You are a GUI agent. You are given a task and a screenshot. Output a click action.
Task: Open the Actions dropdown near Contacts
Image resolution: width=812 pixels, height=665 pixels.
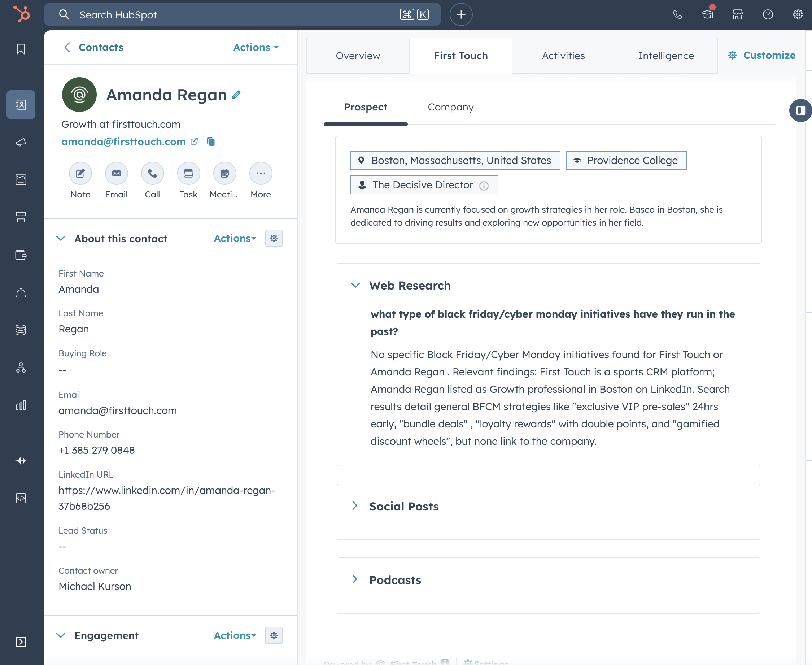click(256, 47)
